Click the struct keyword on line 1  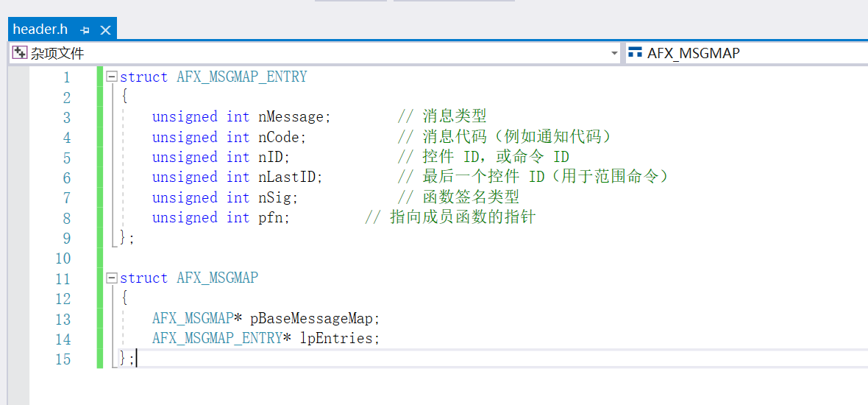pyautogui.click(x=143, y=77)
